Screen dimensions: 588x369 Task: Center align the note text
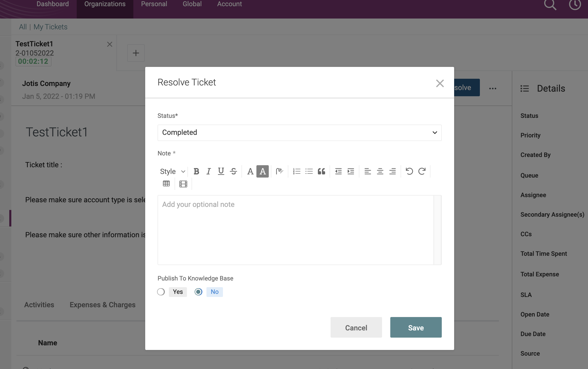pyautogui.click(x=380, y=171)
